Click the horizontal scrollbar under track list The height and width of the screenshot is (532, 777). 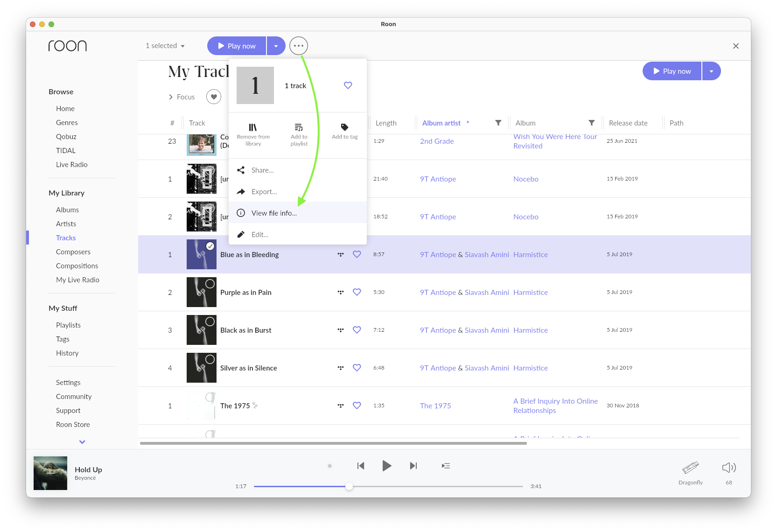point(333,443)
